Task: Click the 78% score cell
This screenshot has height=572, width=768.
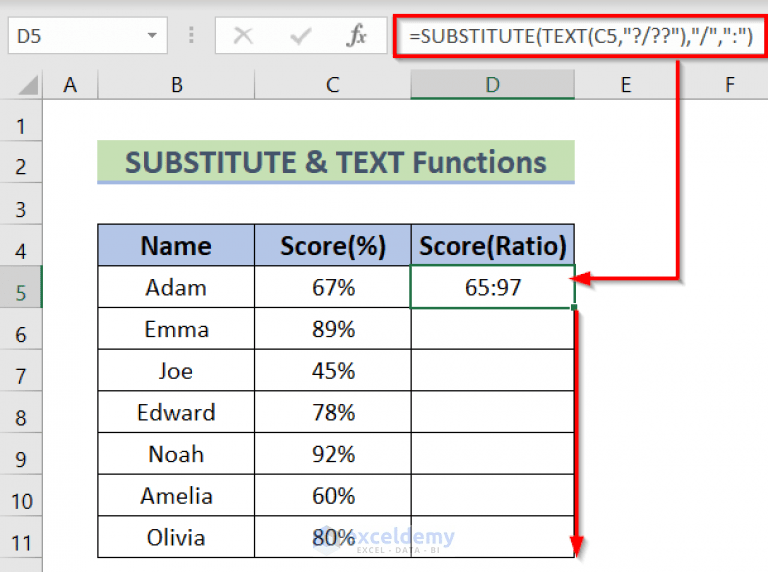Action: 333,412
